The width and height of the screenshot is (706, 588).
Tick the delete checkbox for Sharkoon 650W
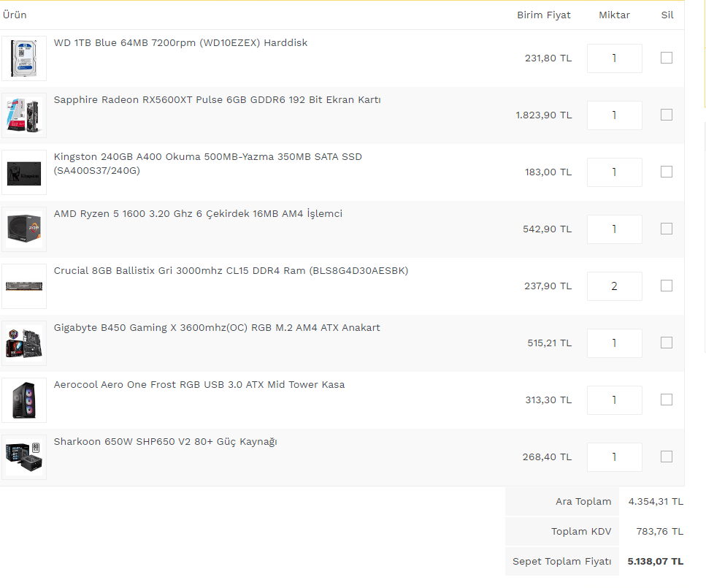click(667, 457)
